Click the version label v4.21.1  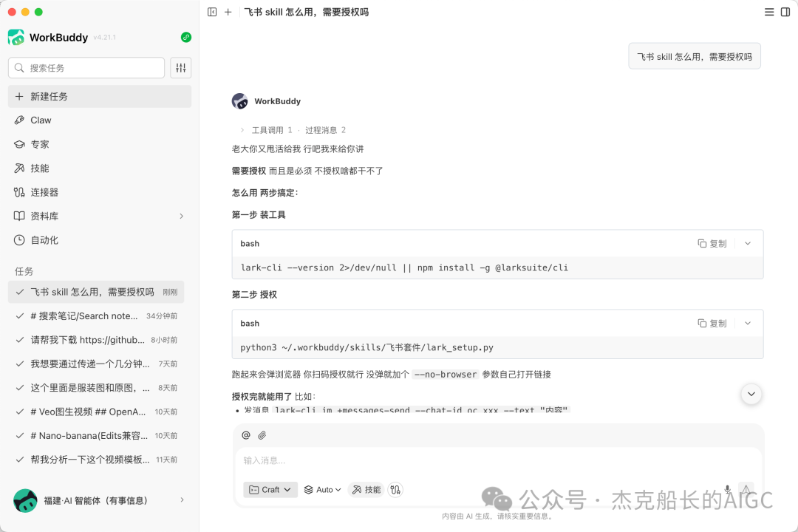(104, 38)
